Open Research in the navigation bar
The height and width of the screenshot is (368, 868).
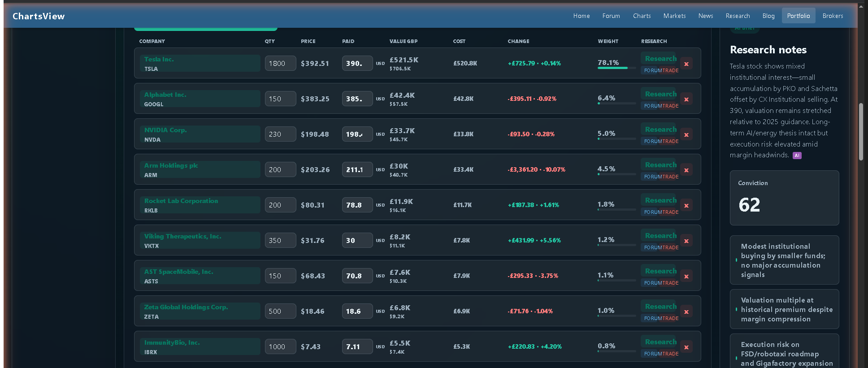tap(738, 16)
